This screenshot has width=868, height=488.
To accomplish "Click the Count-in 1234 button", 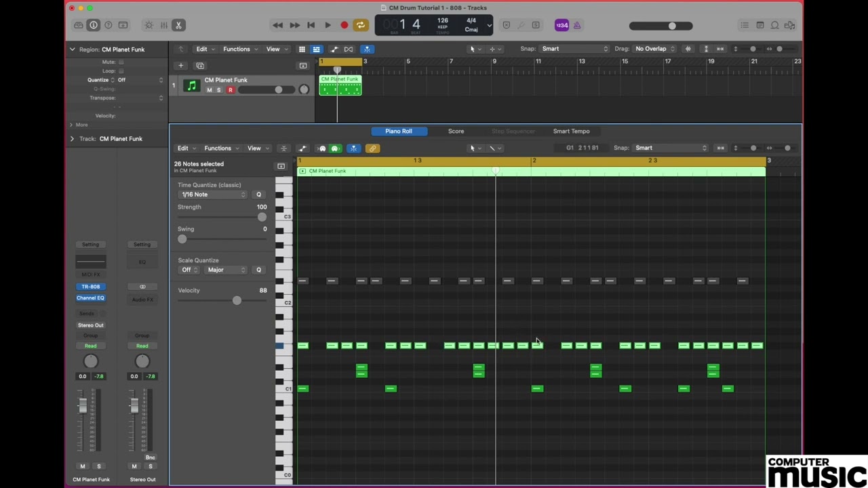I will [561, 25].
